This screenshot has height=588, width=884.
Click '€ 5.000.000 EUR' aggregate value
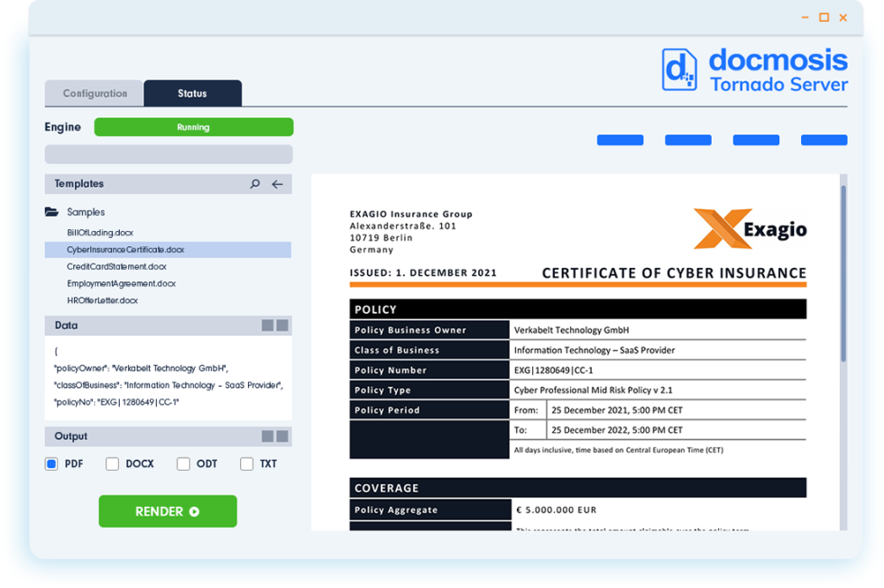557,510
